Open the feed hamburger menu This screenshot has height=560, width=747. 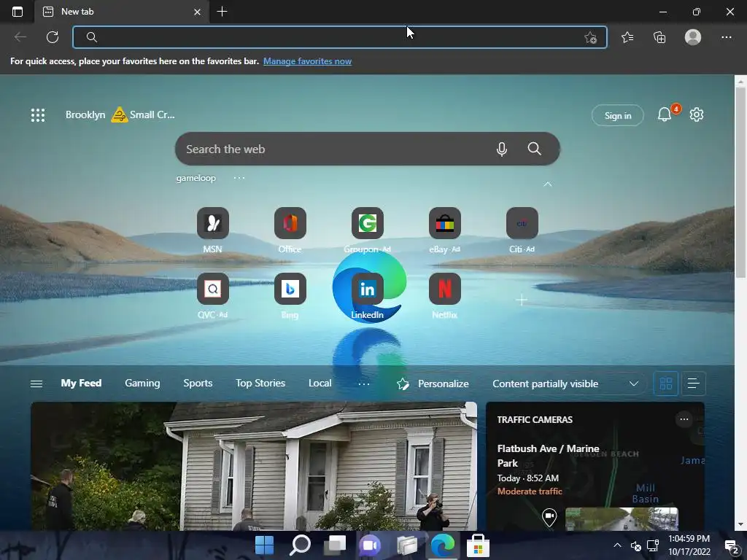(36, 384)
